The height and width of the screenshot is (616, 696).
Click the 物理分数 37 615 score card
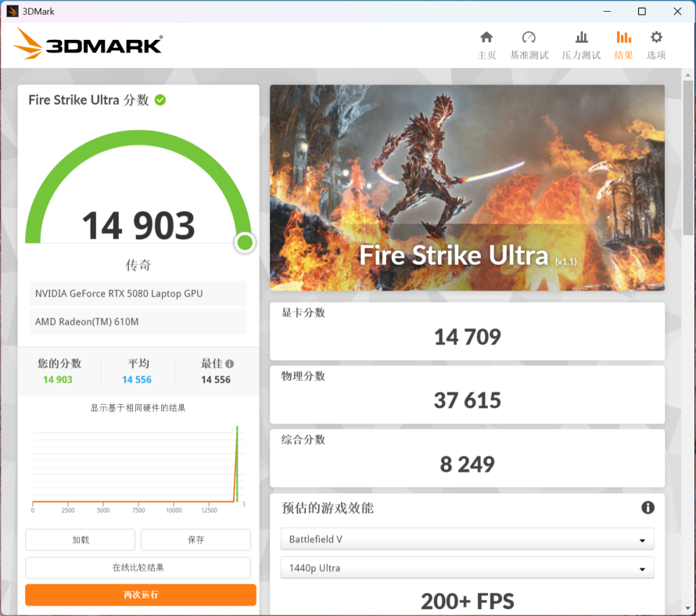click(467, 395)
